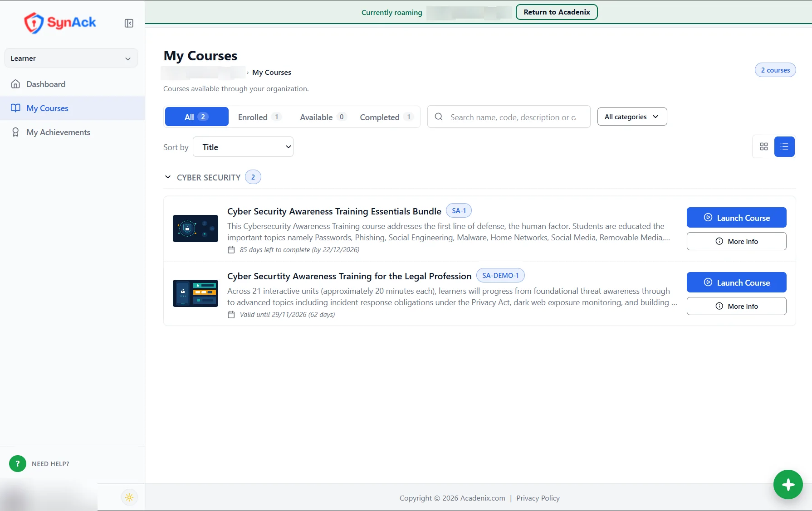Screen dimensions: 812x511
Task: Focus the course search field
Action: pyautogui.click(x=509, y=117)
